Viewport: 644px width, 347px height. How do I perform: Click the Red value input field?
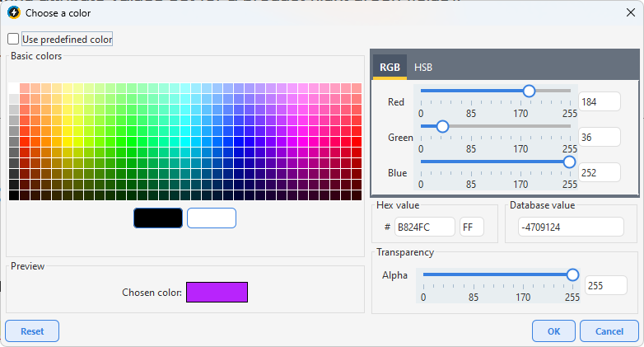[x=599, y=102]
